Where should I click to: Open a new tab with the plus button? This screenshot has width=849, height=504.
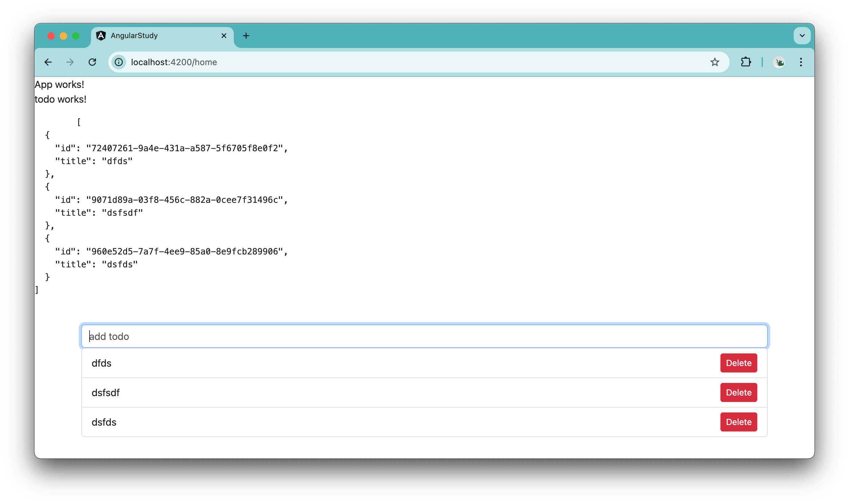(246, 35)
